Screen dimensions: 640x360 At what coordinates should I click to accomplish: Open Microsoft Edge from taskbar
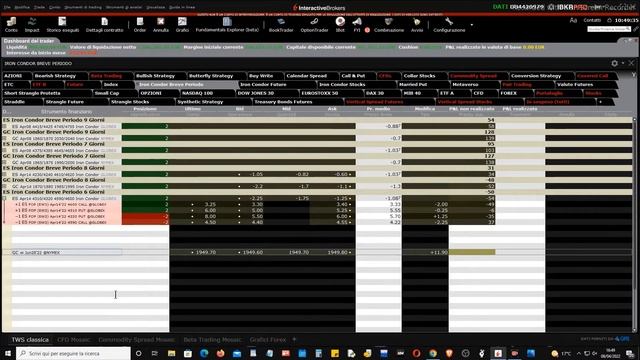point(204,353)
